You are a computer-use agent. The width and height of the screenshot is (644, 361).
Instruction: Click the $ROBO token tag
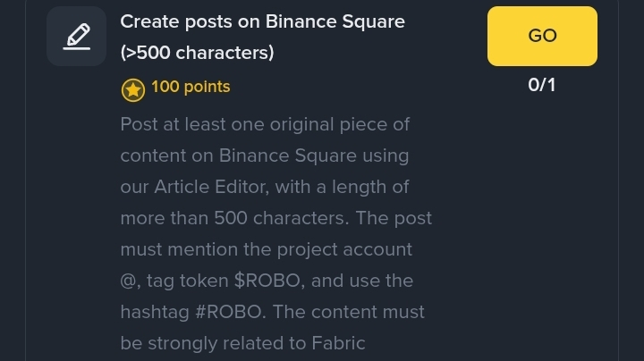tap(267, 281)
